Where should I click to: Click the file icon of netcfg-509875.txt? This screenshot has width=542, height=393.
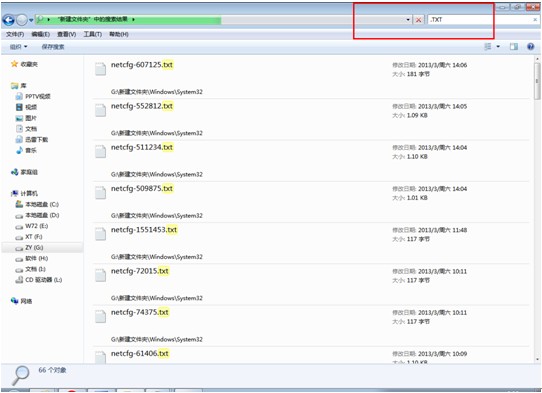[x=100, y=192]
